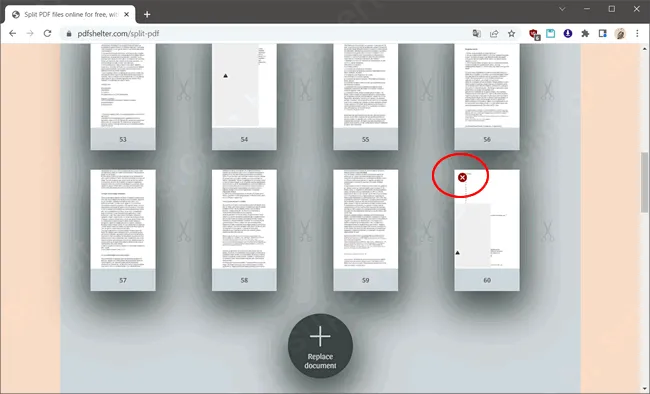
Task: Go back in browser history
Action: 12,34
